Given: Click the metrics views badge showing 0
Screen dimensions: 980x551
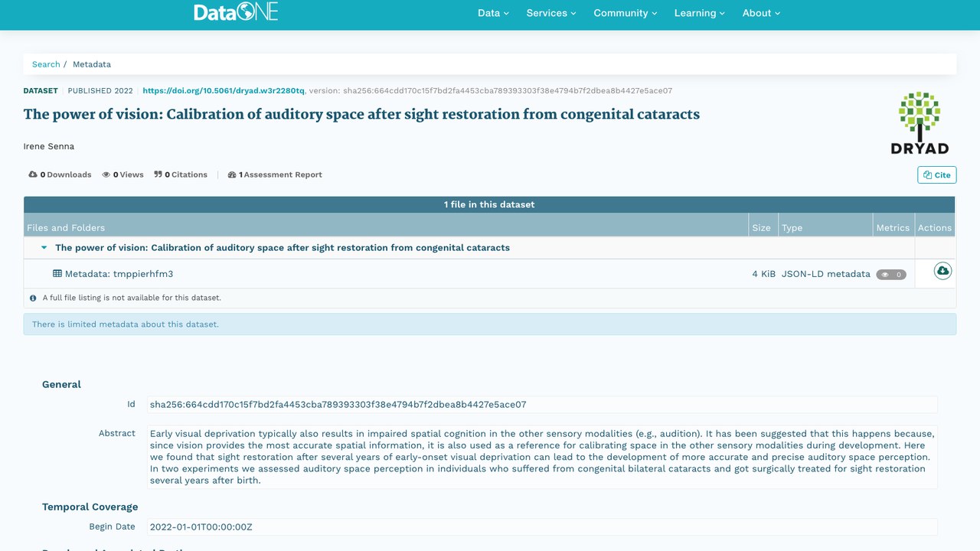Looking at the screenshot, I should 891,274.
